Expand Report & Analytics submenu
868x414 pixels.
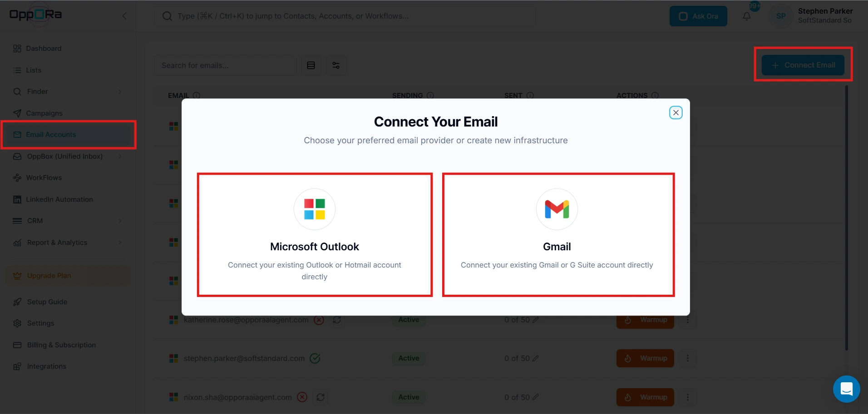[x=120, y=243]
